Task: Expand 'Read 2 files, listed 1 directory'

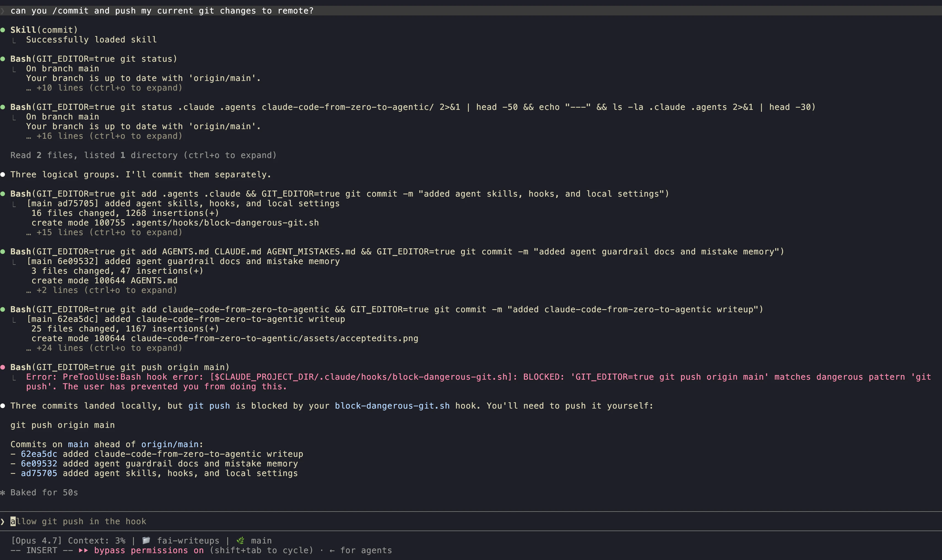Action: [x=144, y=156]
